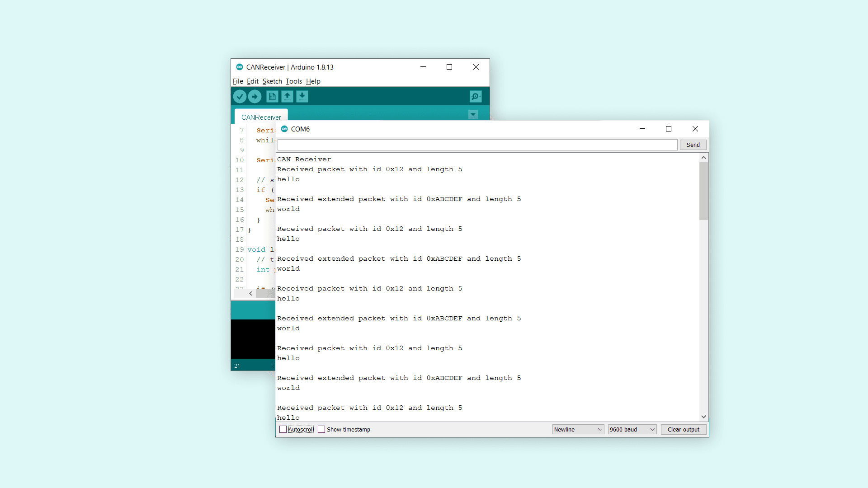The height and width of the screenshot is (488, 868).
Task: Click the Upload arrow icon
Action: [255, 96]
